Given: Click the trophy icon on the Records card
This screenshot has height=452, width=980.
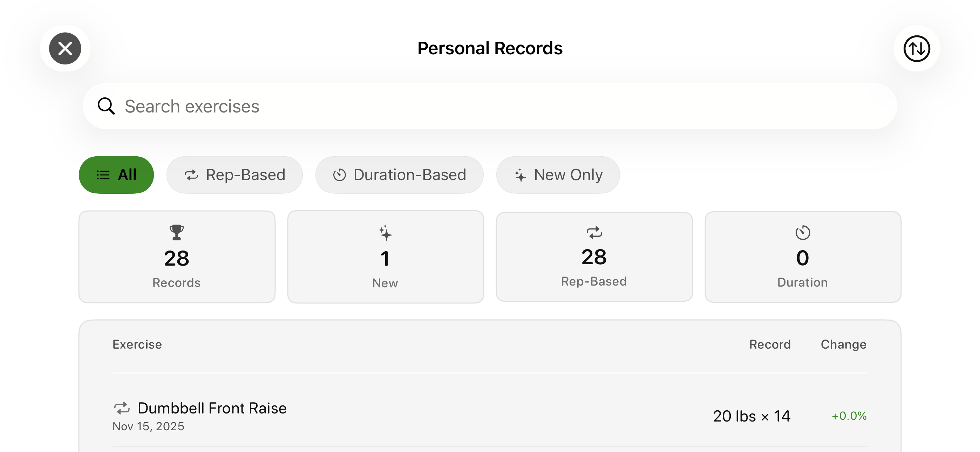Looking at the screenshot, I should click(x=177, y=232).
